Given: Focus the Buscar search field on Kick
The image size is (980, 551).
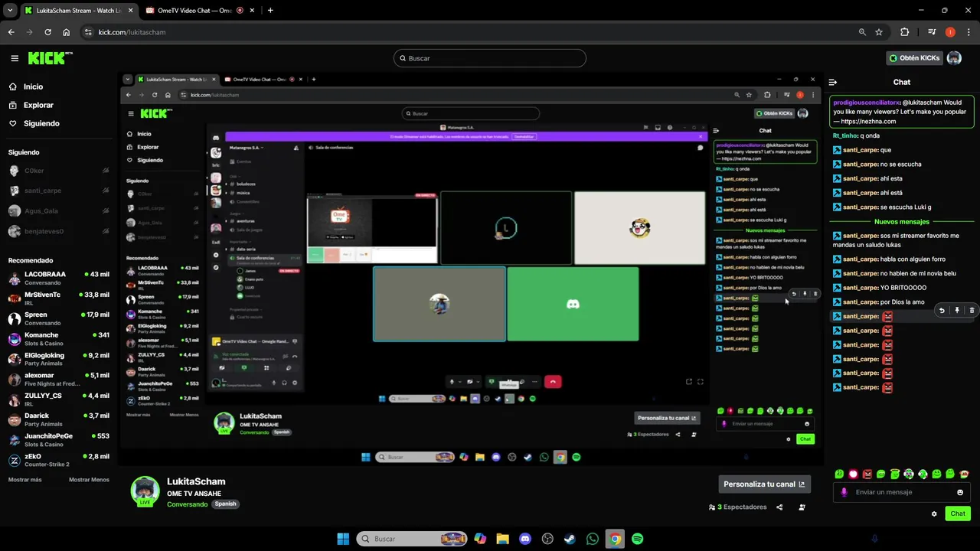Looking at the screenshot, I should (x=490, y=58).
